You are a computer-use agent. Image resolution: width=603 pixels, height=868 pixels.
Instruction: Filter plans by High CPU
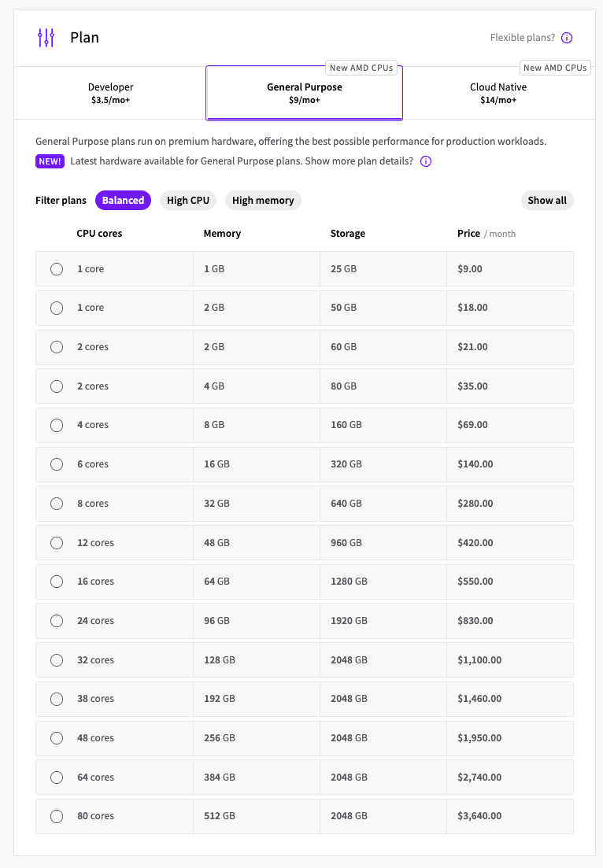(188, 201)
